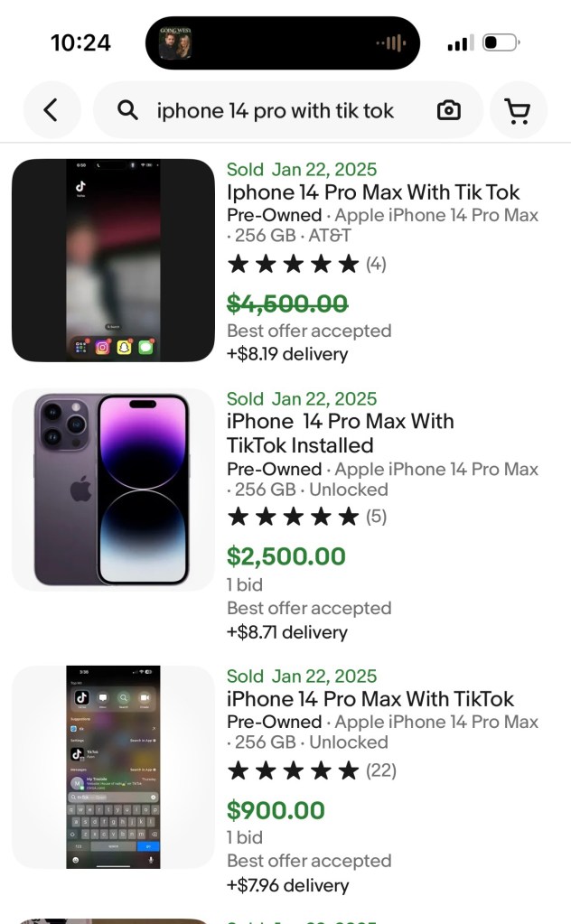Tap the back arrow button
Viewport: 571px width, 924px height.
coord(51,110)
